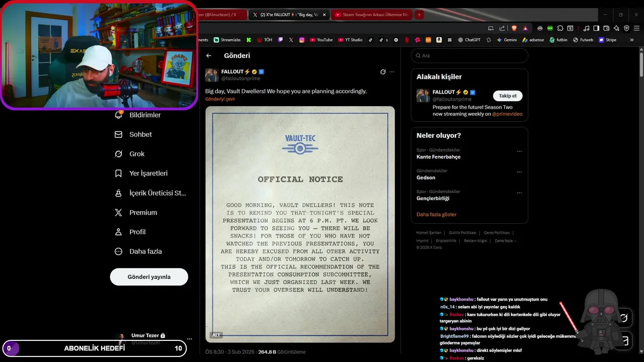
Task: Open the Twitch bookmark icon
Action: (280, 40)
